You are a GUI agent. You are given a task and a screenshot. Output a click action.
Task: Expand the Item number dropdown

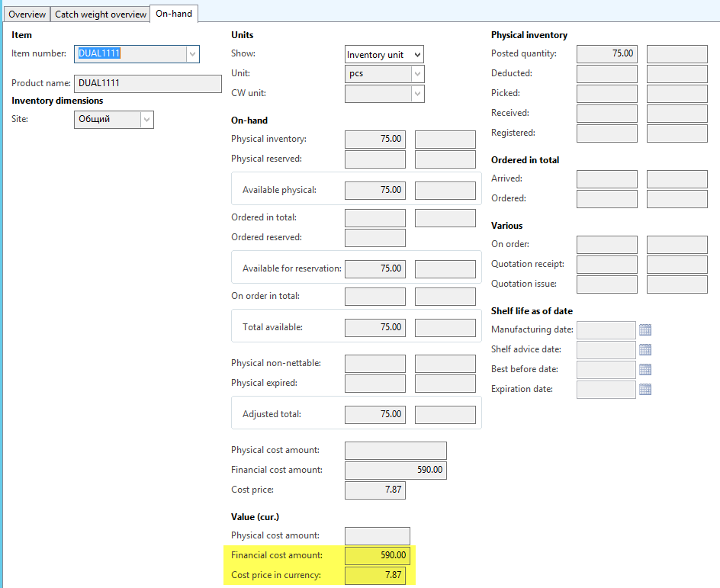(x=192, y=54)
